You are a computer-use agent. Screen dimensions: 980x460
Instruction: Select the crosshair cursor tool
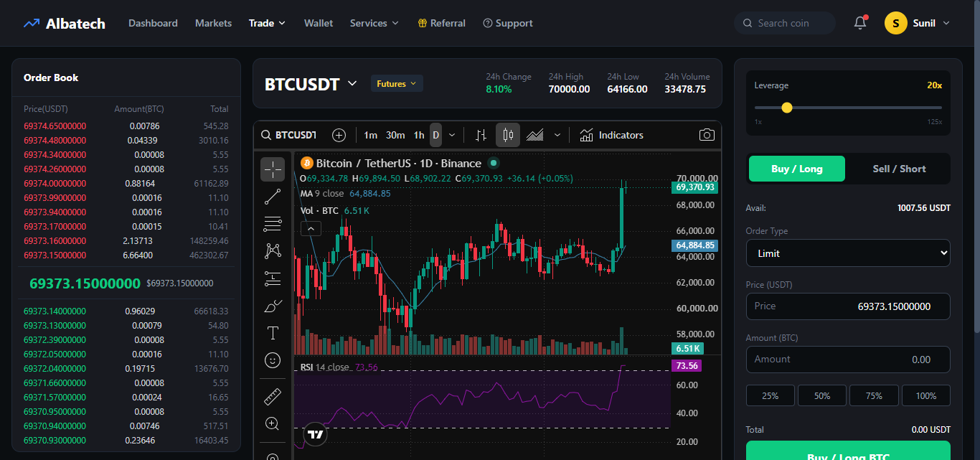273,169
